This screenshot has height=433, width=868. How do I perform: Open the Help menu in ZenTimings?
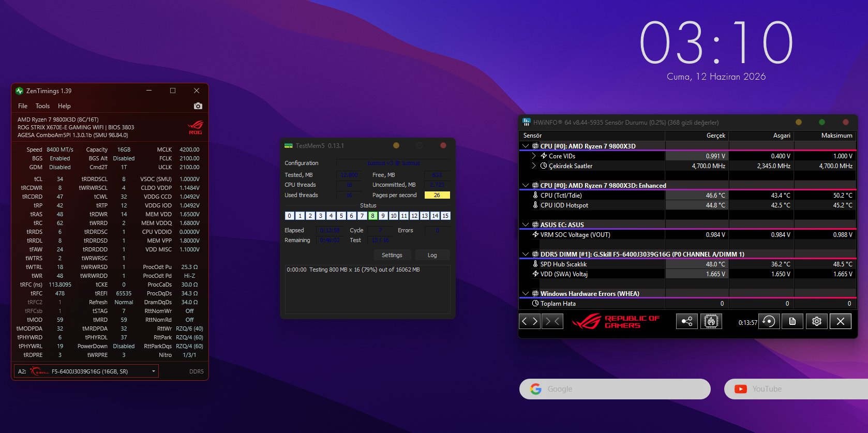pos(64,106)
